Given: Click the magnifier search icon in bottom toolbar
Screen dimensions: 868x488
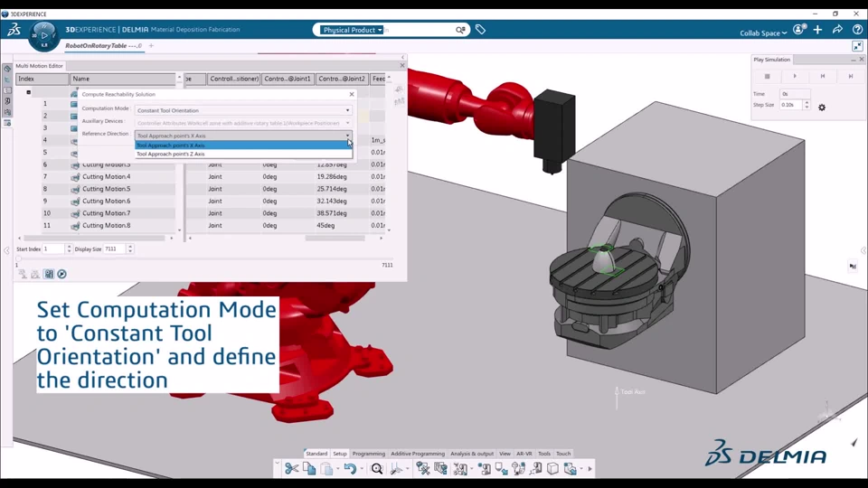Looking at the screenshot, I should click(376, 469).
